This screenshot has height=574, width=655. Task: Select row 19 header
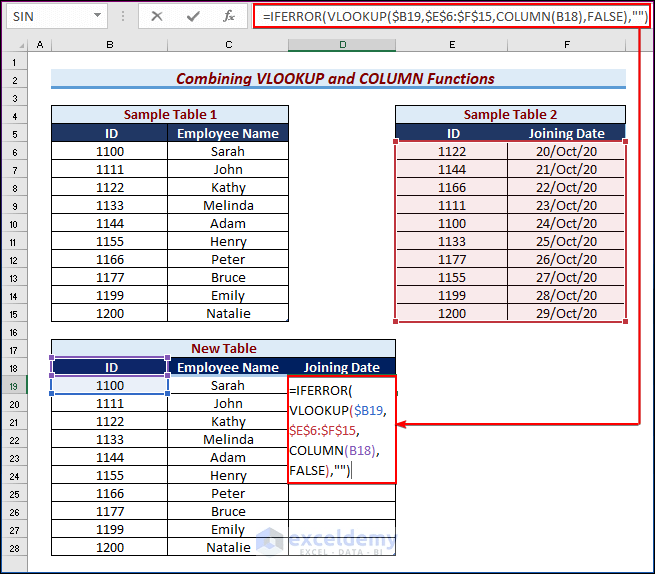coord(14,386)
